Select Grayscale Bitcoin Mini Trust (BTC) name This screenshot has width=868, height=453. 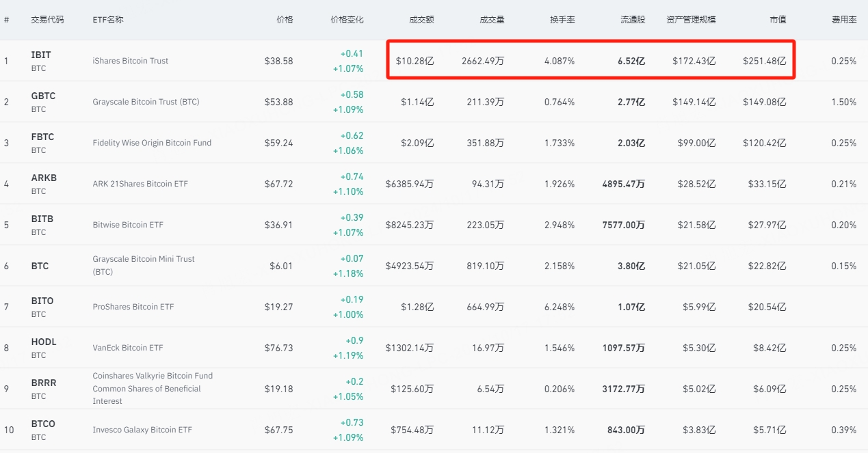click(144, 265)
